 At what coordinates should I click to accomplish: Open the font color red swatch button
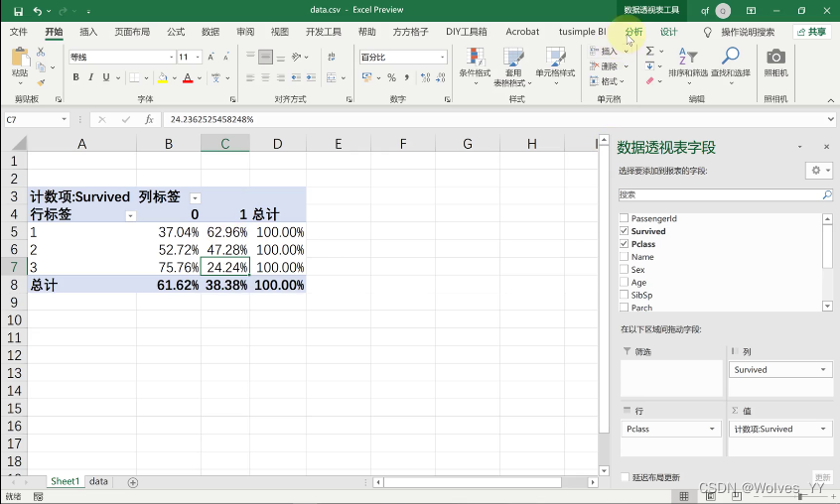[188, 78]
